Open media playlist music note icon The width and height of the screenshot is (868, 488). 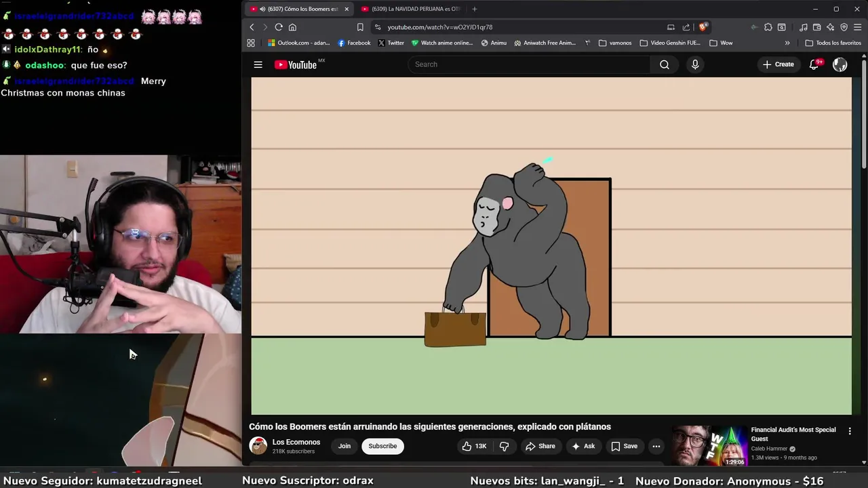(x=804, y=27)
